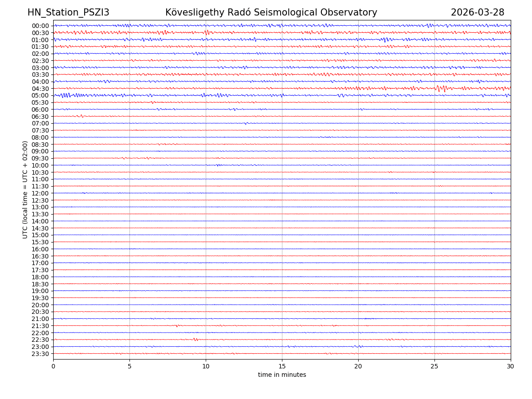Click the UTC local time y-axis label

(x=25, y=189)
